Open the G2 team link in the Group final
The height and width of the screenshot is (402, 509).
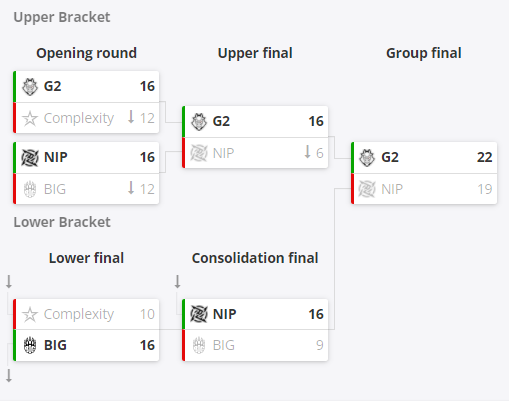[390, 157]
